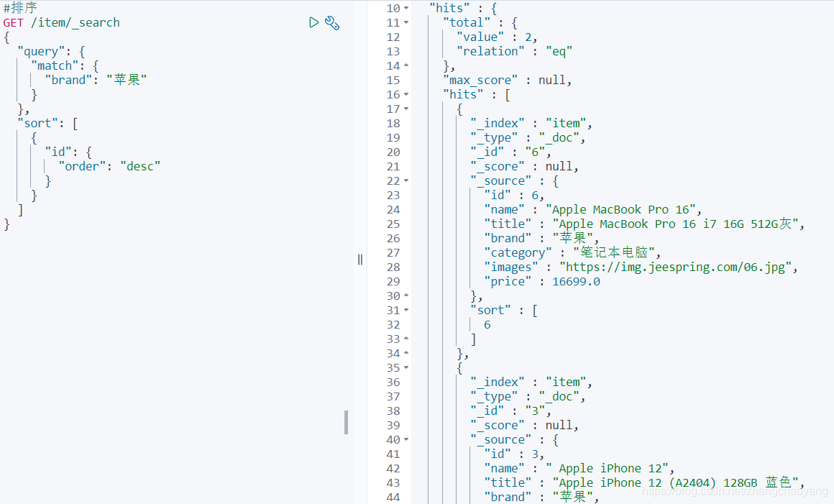The height and width of the screenshot is (504, 834).
Task: Collapse _source block at line 22
Action: [406, 180]
